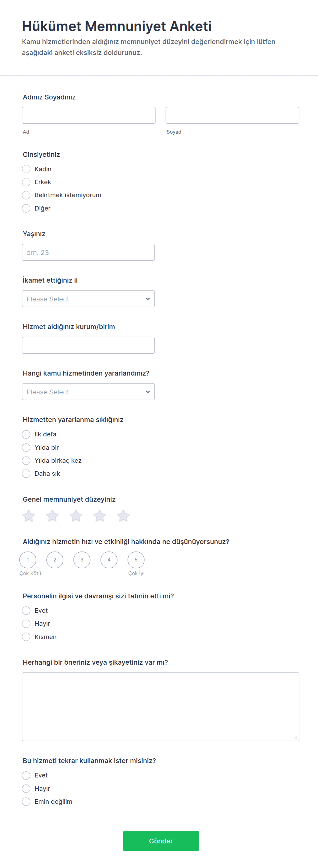318x868 pixels.
Task: Select scale rating circle 4
Action: [x=109, y=560]
